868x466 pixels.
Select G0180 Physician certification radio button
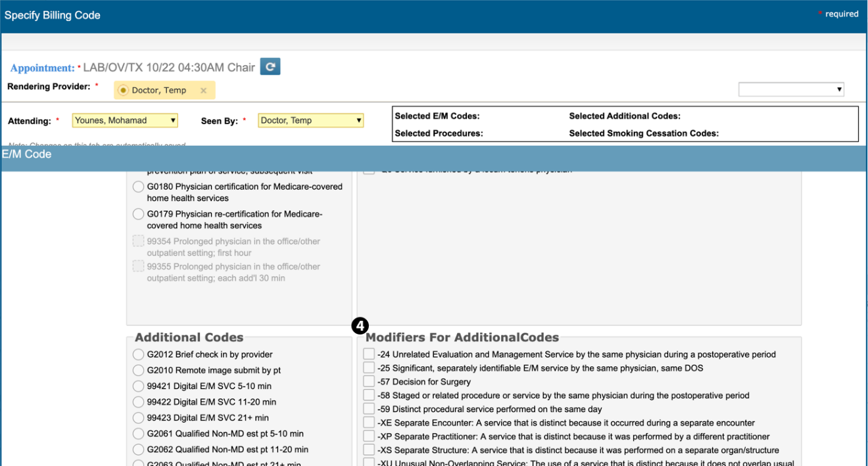[138, 187]
